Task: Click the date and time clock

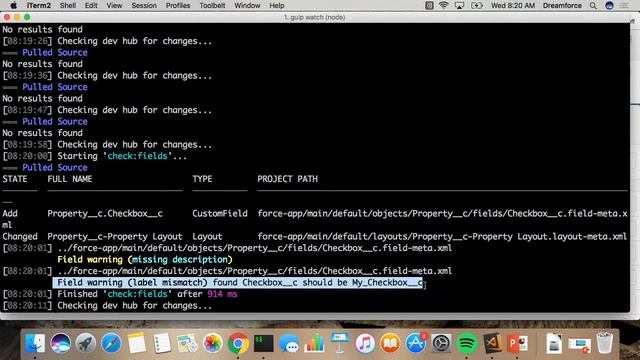Action: click(x=513, y=5)
